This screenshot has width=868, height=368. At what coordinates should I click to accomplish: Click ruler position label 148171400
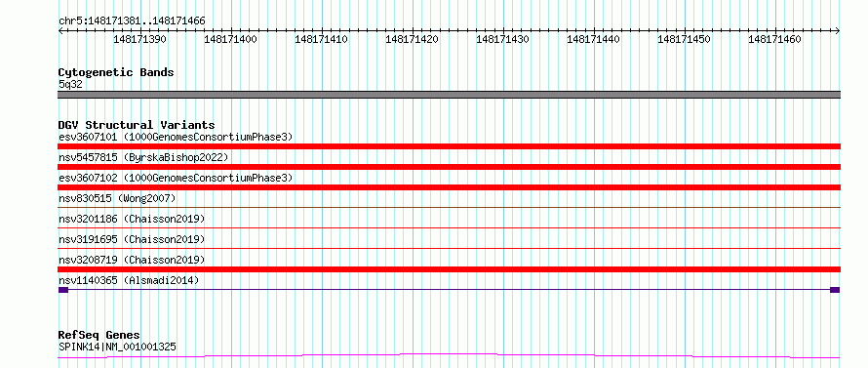(230, 39)
